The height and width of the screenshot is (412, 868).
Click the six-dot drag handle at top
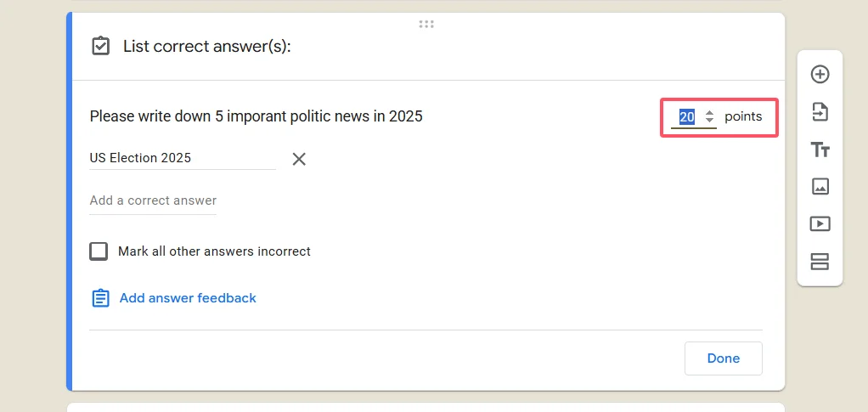coord(426,24)
